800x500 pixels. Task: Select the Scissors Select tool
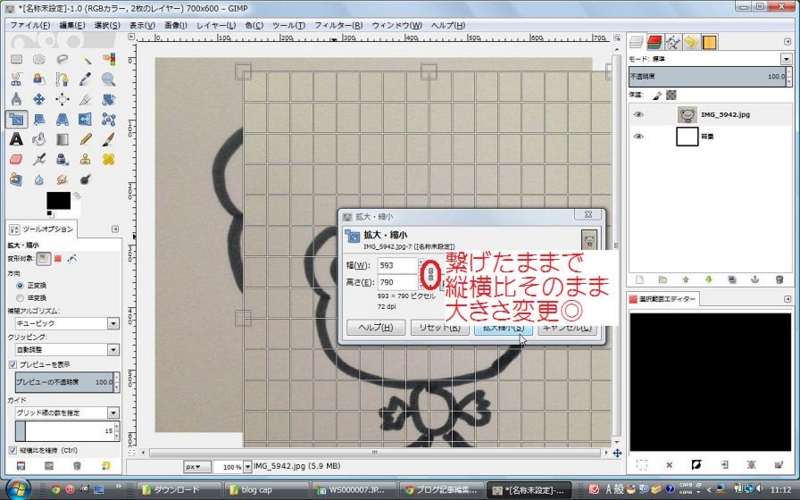pos(16,79)
